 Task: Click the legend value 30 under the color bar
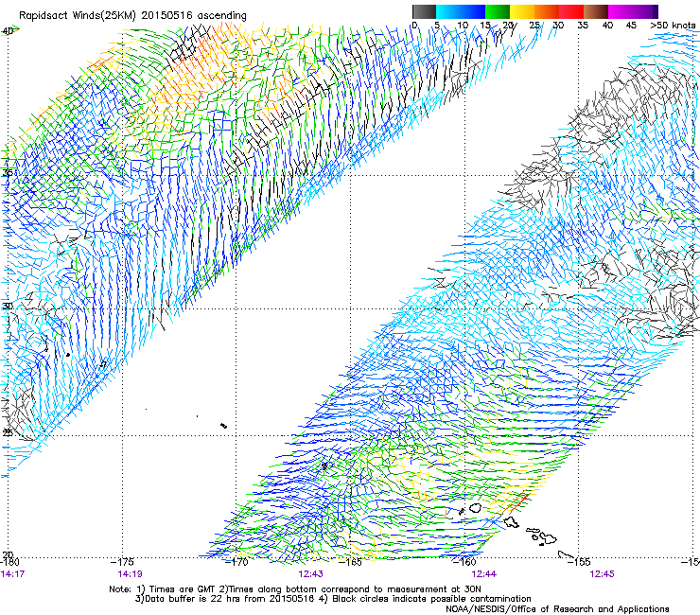pyautogui.click(x=558, y=26)
